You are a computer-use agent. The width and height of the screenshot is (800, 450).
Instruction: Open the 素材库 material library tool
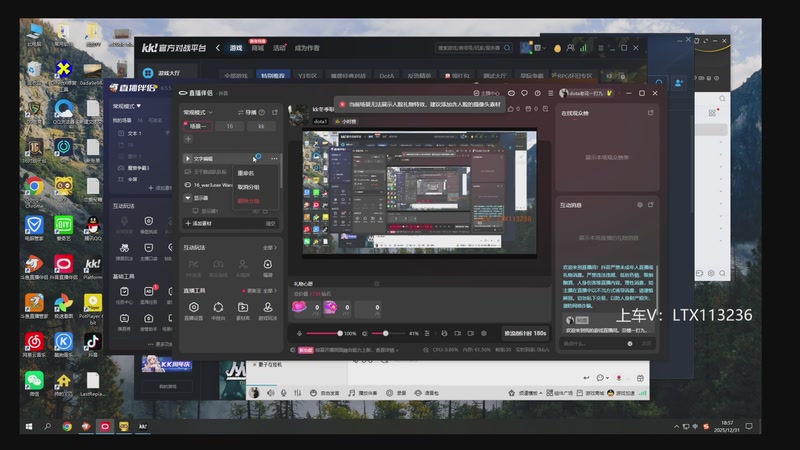coord(243,310)
